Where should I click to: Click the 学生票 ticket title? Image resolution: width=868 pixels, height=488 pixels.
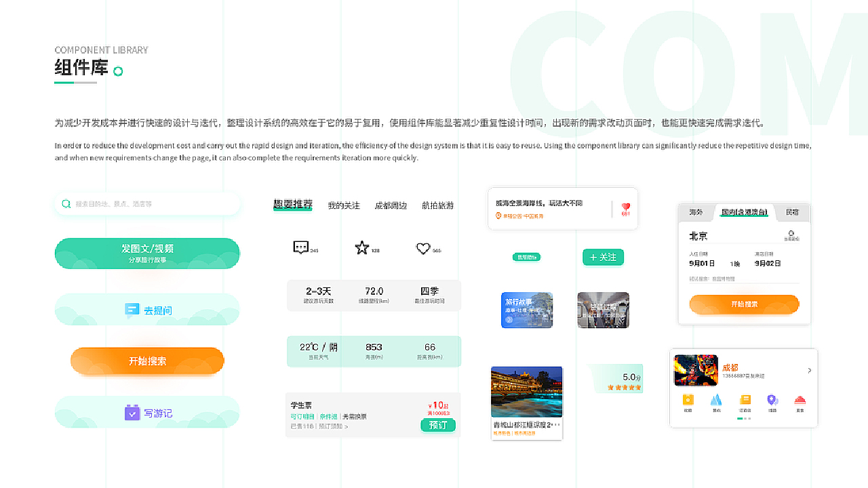[x=301, y=405]
